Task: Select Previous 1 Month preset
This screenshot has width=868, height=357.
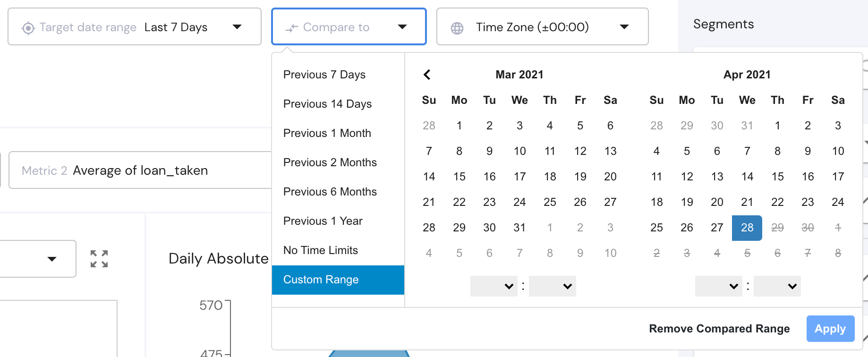Action: point(338,133)
